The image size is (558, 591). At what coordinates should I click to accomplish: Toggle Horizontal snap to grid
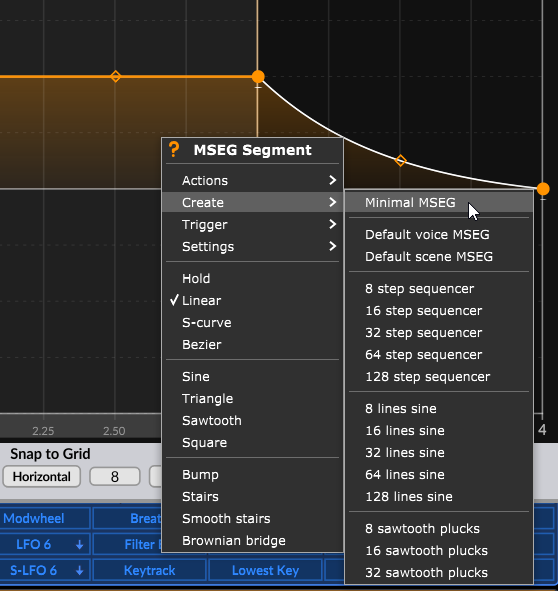click(41, 477)
